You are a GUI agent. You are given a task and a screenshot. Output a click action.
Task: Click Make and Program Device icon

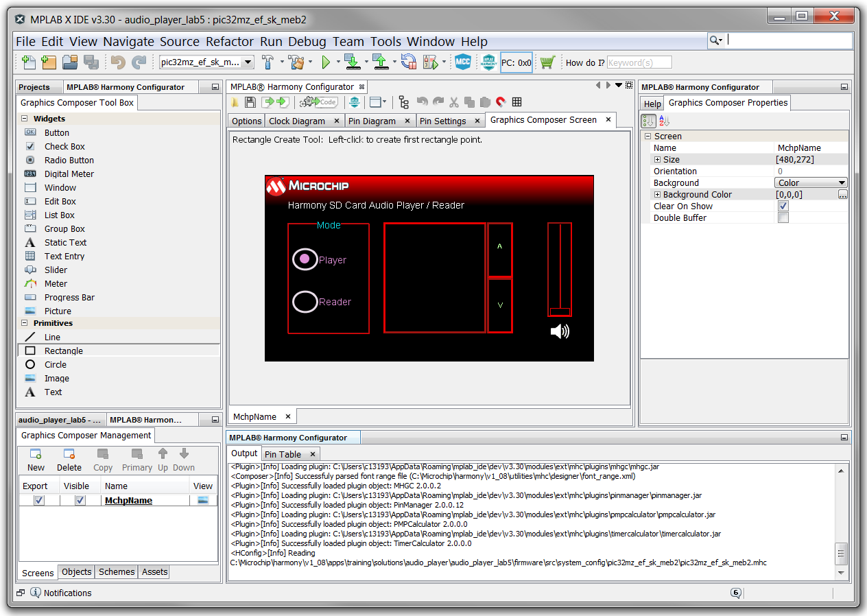[352, 62]
